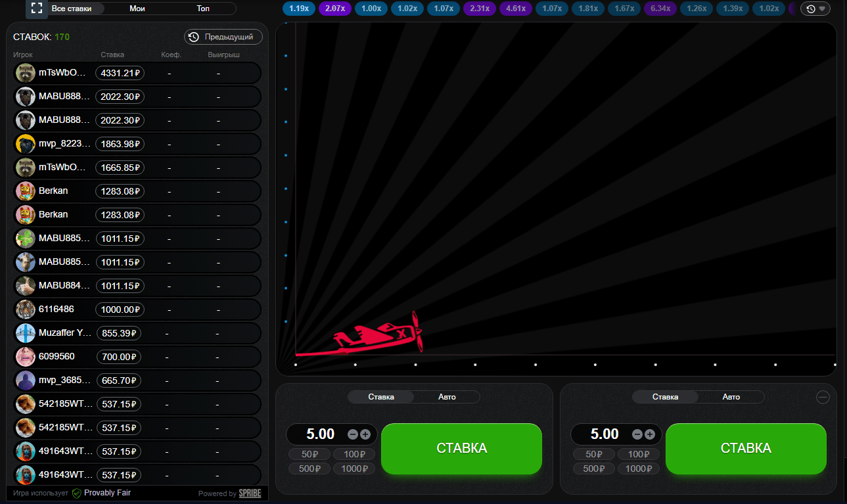Toggle left panel to Авто mode

(x=447, y=397)
